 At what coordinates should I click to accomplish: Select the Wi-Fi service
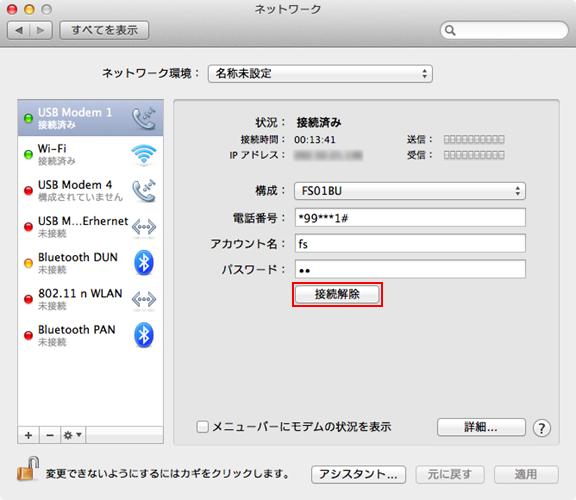point(90,154)
